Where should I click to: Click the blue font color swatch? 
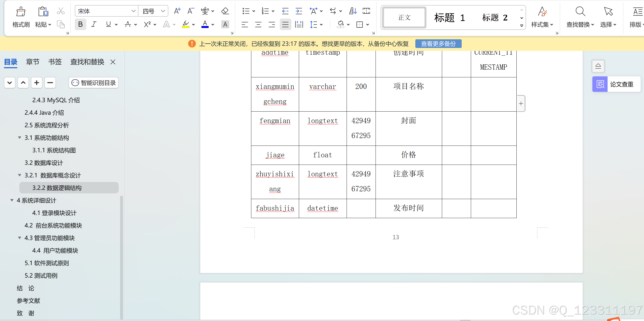(205, 27)
